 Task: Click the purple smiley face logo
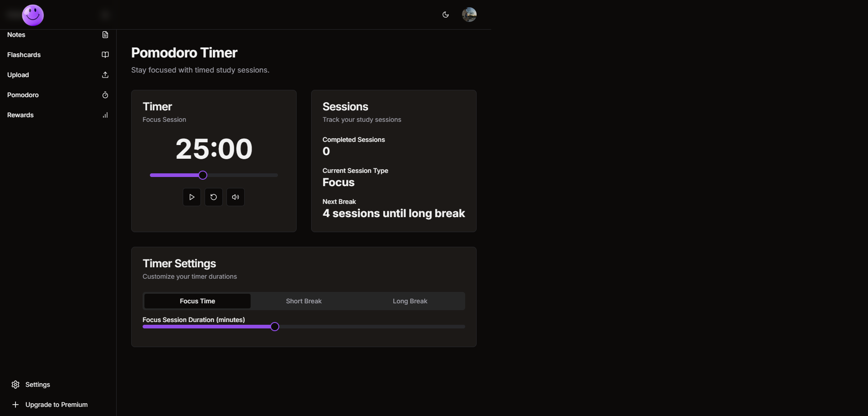(x=33, y=15)
